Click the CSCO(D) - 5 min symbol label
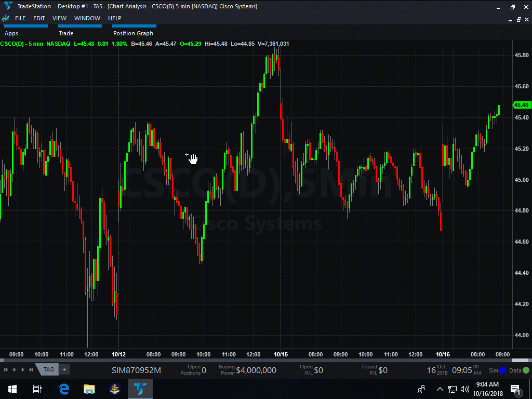Screen dimensions: 532x399 [22, 44]
